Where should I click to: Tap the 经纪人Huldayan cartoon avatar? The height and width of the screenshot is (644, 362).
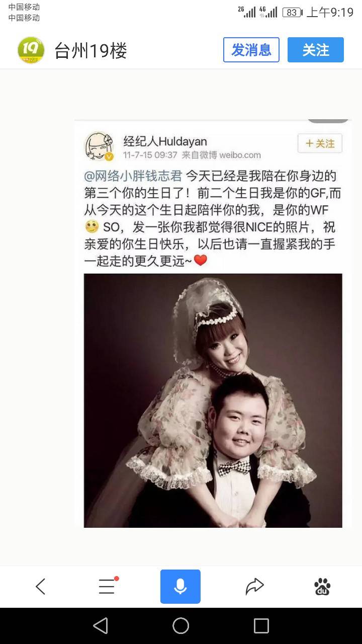[x=99, y=146]
